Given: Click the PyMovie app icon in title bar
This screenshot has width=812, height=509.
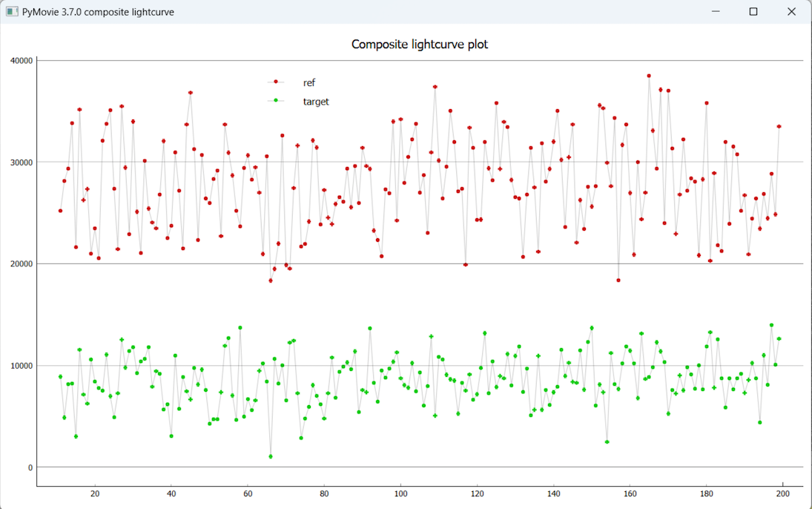Looking at the screenshot, I should [x=12, y=12].
